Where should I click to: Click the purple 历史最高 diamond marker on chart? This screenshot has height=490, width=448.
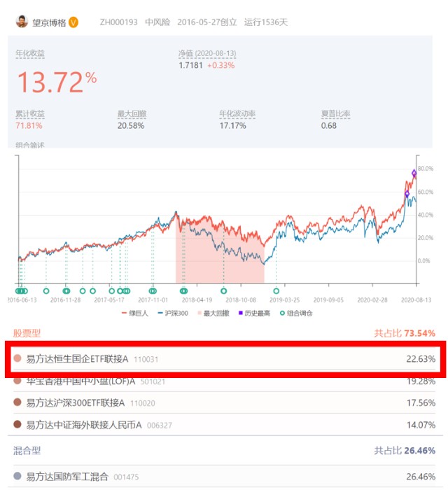pos(414,173)
